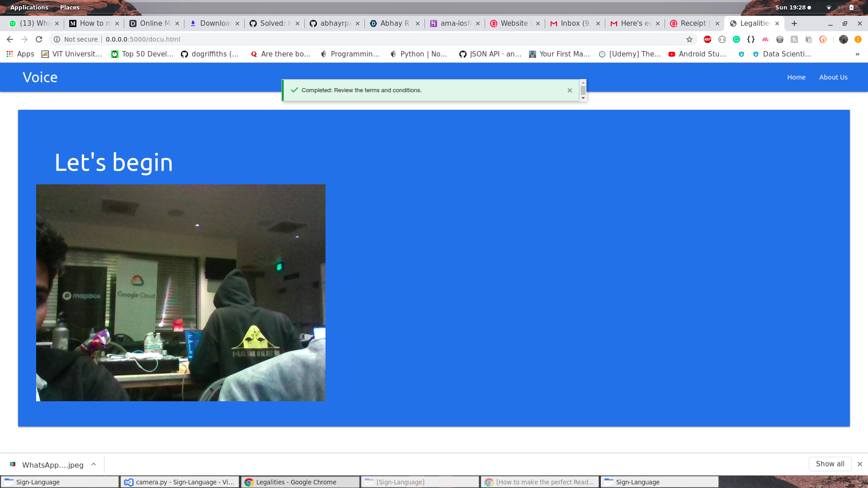Expand the WhatsApp jpeg download options chevron
868x488 pixels.
(x=94, y=465)
